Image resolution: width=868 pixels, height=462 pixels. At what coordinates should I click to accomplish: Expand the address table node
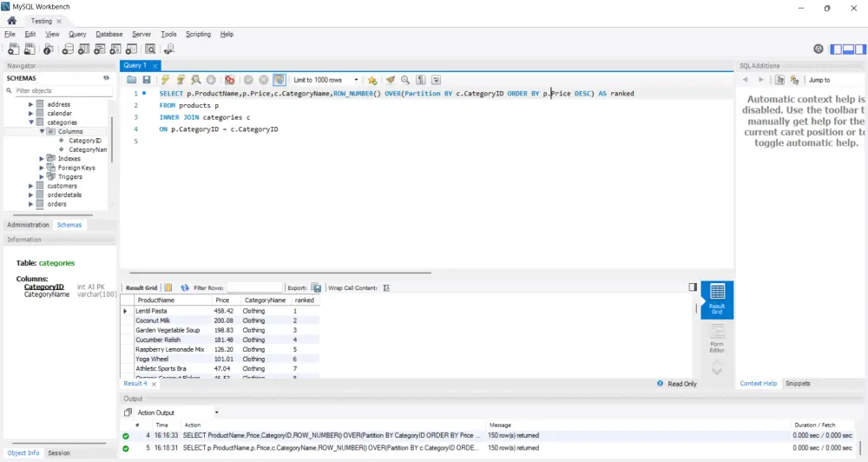pyautogui.click(x=31, y=104)
